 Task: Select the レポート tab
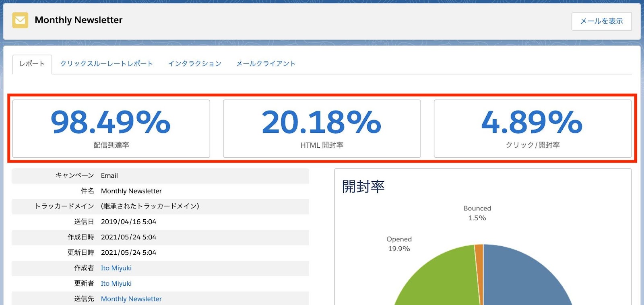point(32,64)
